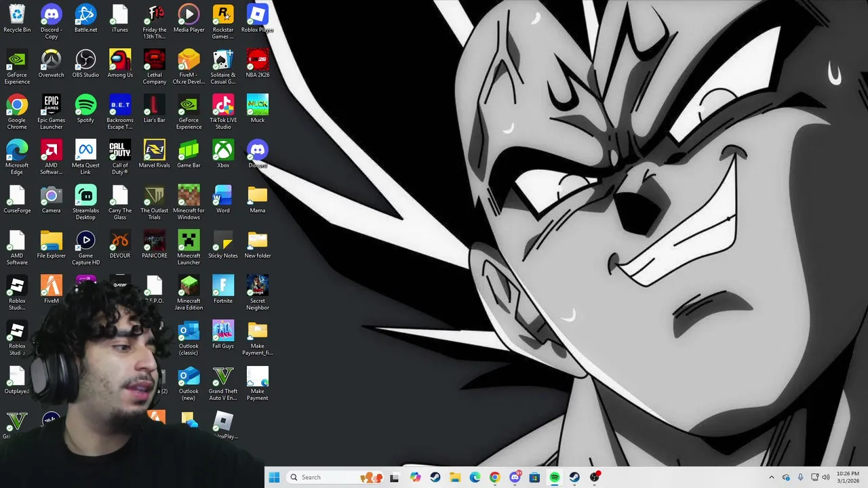Open the volume control in system tray

click(826, 477)
